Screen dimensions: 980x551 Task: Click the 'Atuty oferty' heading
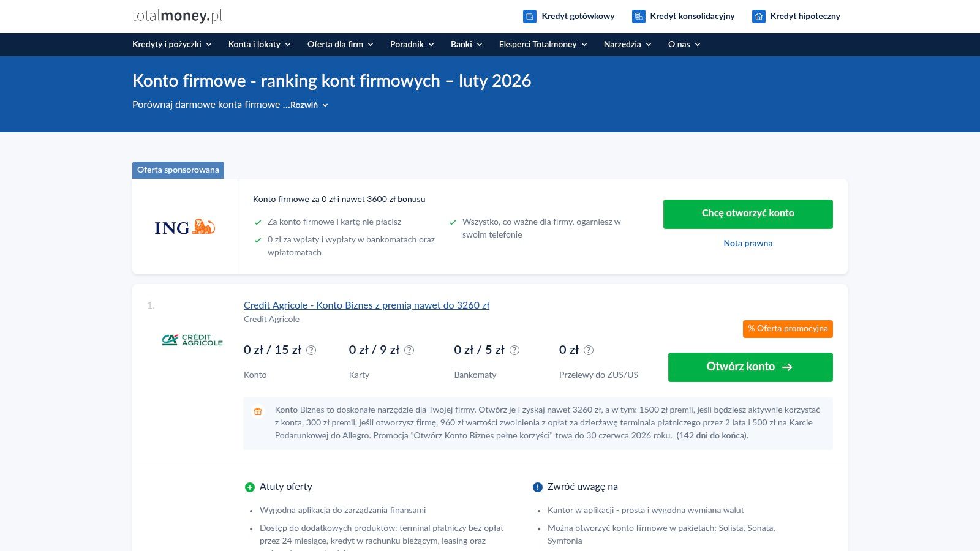click(x=286, y=487)
